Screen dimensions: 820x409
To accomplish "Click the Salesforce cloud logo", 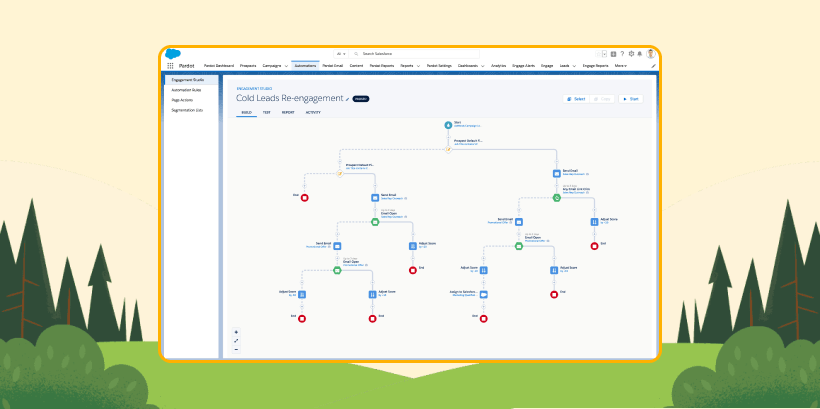I will [x=172, y=53].
